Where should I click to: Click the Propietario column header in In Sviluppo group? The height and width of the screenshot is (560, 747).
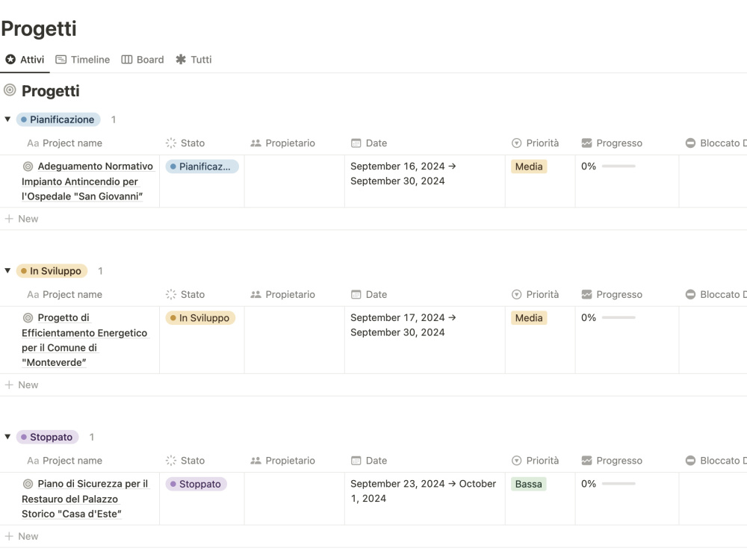coord(283,294)
